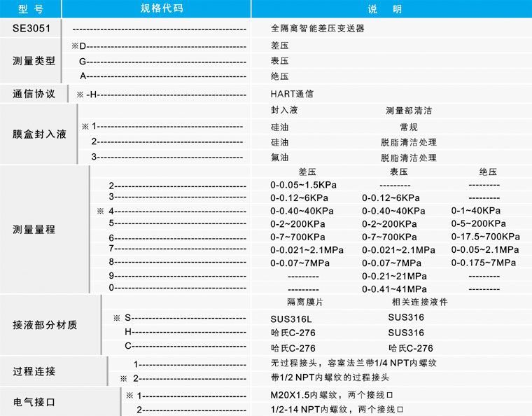
Task: Click the 型号 column header
Action: (31, 9)
